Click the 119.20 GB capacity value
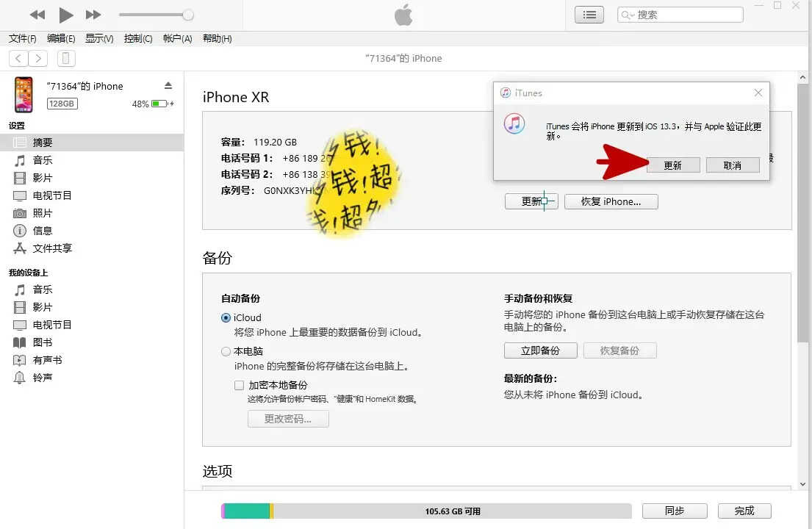Viewport: 812px width, 529px height. [275, 143]
